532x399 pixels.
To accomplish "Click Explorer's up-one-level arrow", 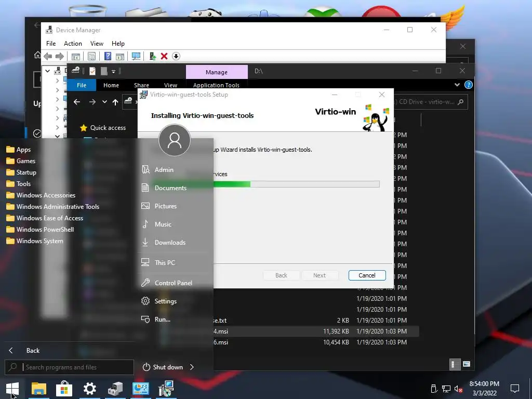I will coord(115,102).
